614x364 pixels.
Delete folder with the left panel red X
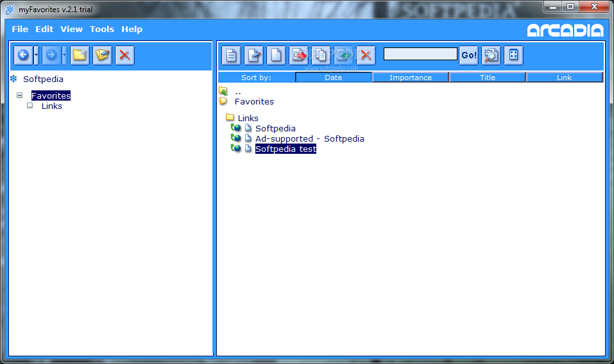[124, 55]
